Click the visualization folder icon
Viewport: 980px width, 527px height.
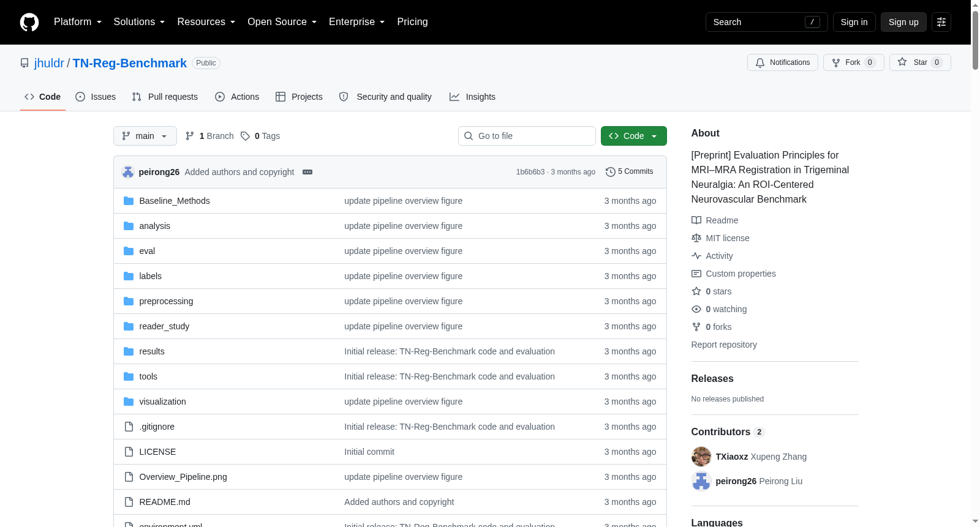coord(129,402)
